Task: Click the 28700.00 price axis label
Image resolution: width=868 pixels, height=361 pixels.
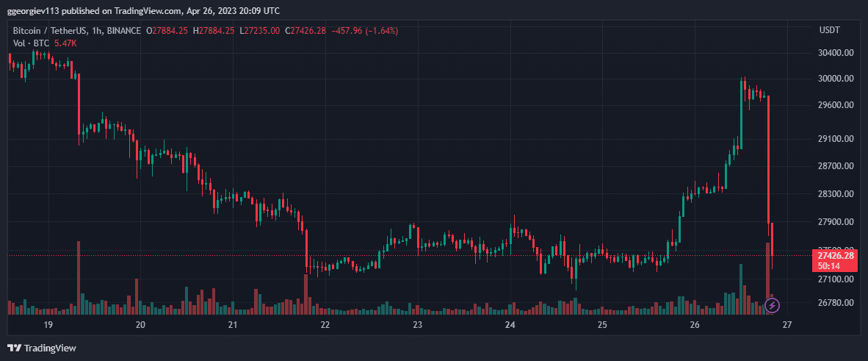Action: point(834,166)
